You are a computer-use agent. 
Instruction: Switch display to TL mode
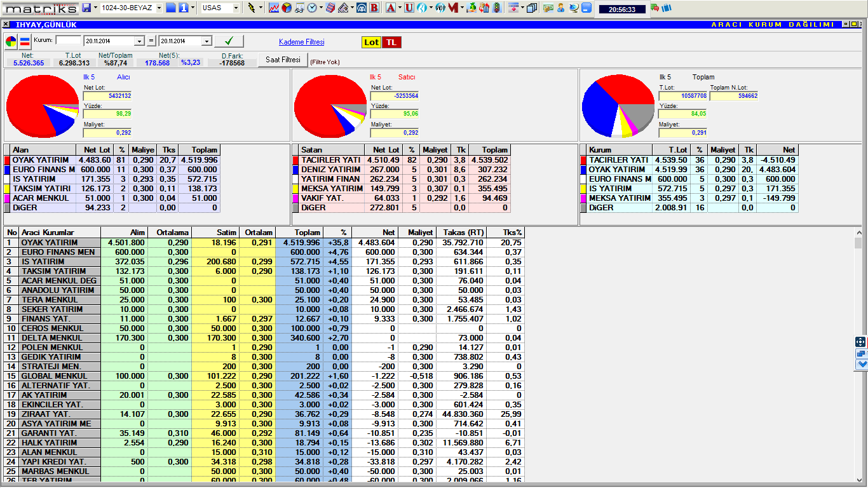pyautogui.click(x=391, y=42)
